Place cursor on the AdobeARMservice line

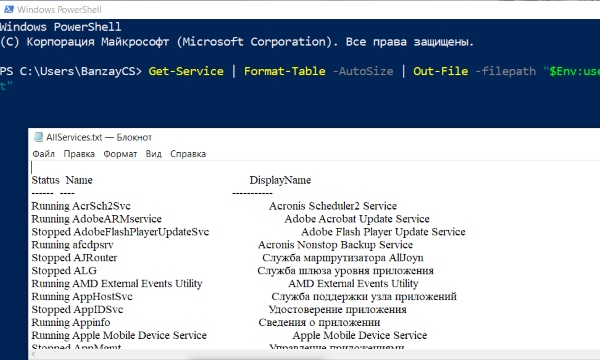coord(230,219)
